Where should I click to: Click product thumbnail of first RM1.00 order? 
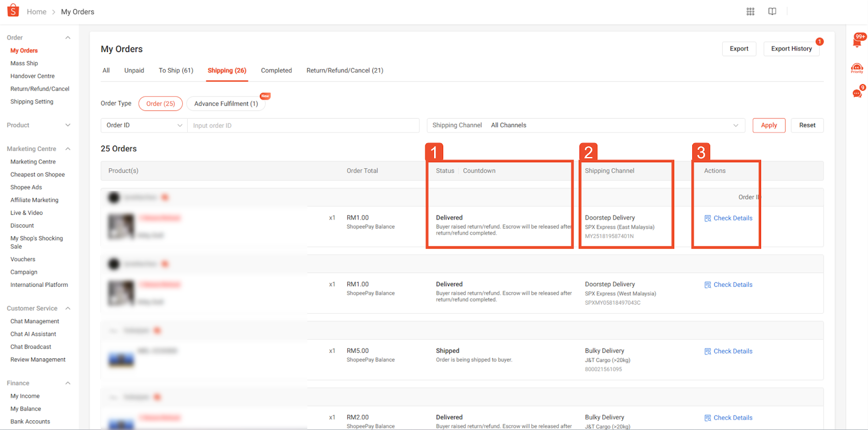click(121, 226)
